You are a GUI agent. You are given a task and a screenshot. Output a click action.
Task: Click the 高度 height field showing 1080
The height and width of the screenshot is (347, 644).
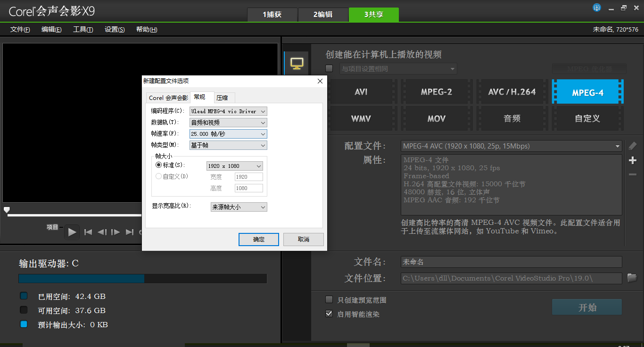click(x=249, y=188)
